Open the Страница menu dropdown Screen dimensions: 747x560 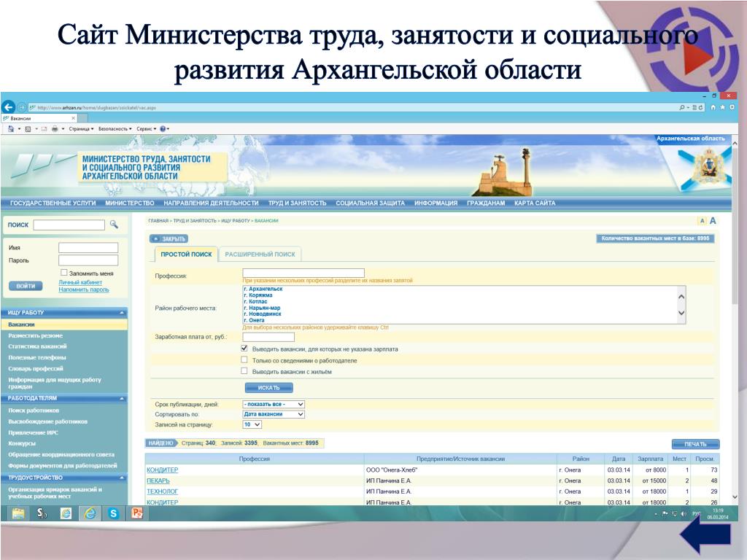tap(81, 128)
